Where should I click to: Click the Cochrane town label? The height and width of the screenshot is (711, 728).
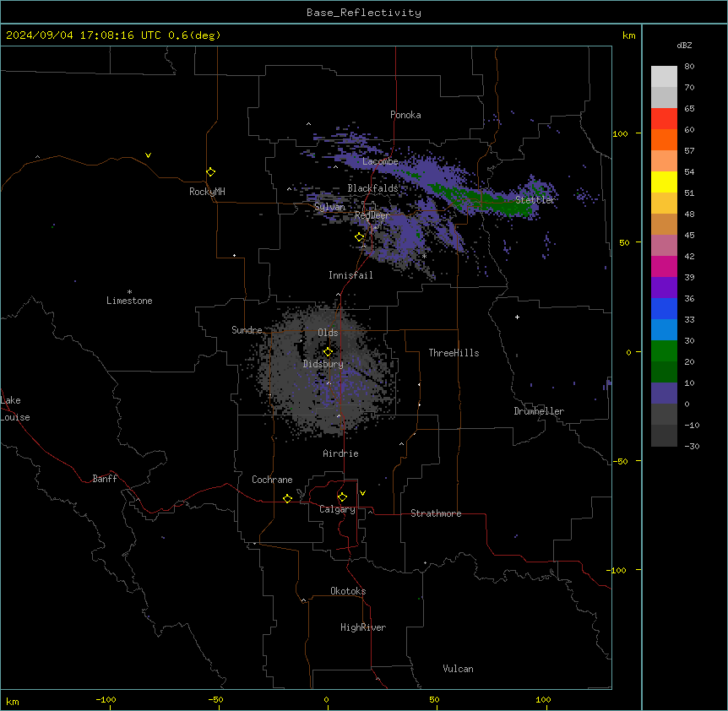point(272,480)
